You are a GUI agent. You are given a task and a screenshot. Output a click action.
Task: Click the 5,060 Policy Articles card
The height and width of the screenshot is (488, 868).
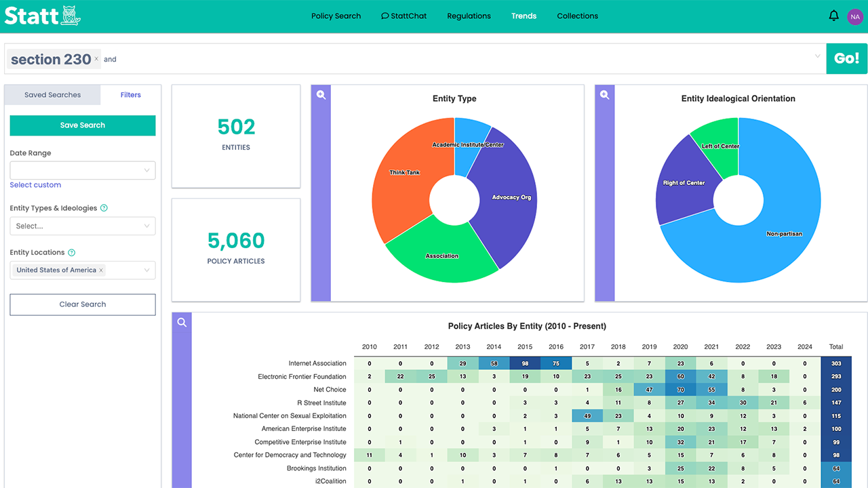coord(236,249)
